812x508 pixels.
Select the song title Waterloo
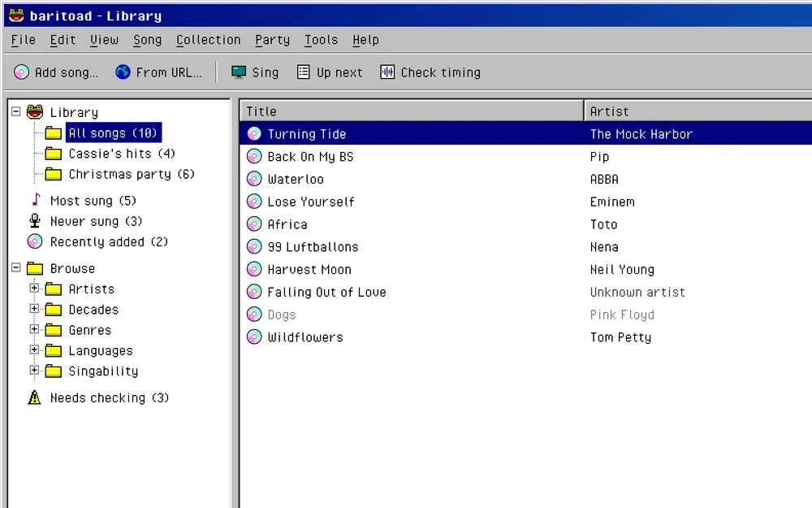tap(296, 180)
